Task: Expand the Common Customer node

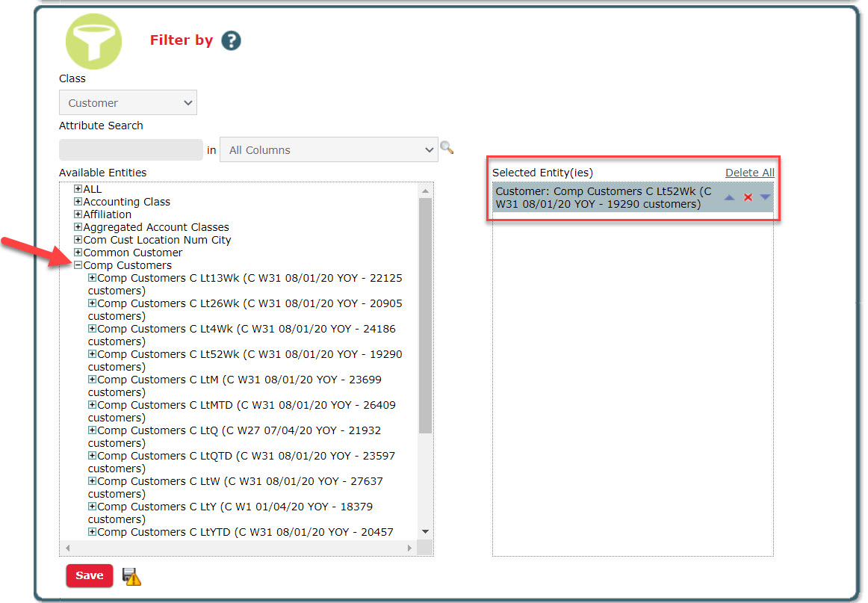Action: (78, 253)
